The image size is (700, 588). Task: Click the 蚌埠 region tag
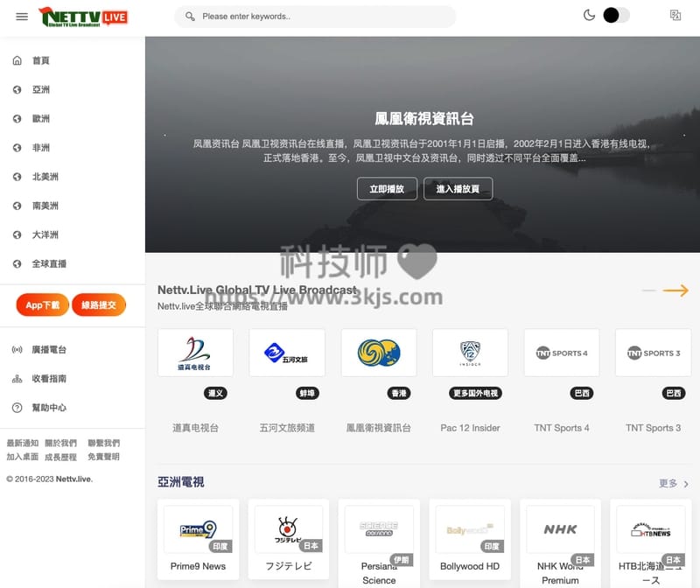point(307,394)
